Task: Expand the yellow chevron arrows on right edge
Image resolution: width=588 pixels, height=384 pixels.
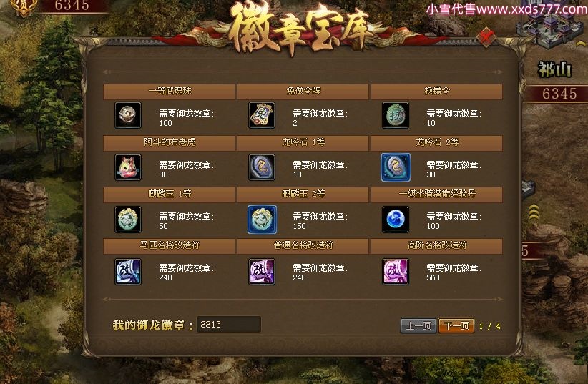Action: click(x=534, y=212)
